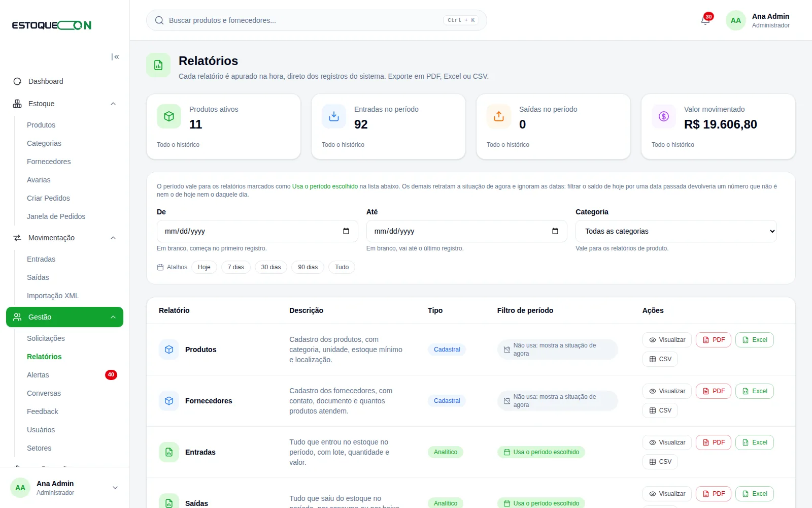812x508 pixels.
Task: Export Produtos report as PDF
Action: [x=714, y=340]
